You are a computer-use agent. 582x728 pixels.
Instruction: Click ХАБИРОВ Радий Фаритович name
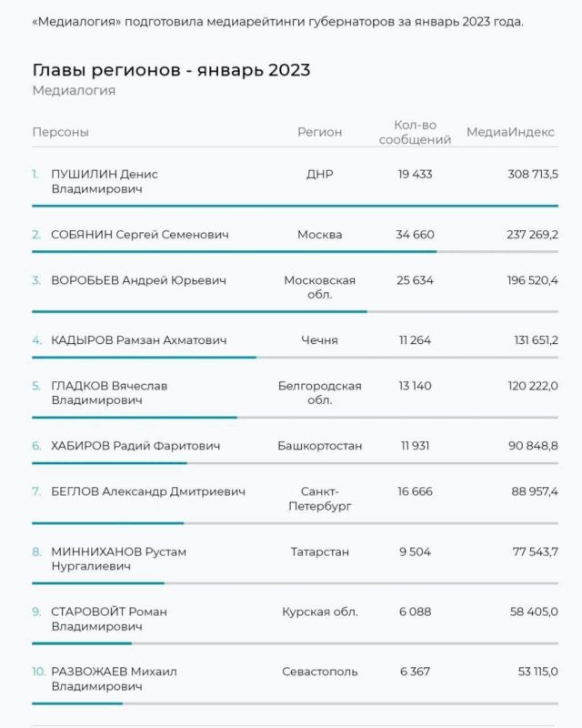135,446
